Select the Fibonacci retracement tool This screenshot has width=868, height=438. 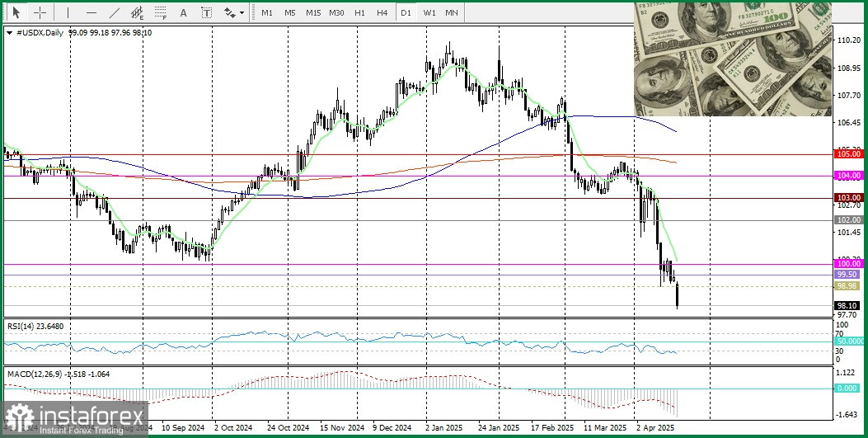pos(161,12)
